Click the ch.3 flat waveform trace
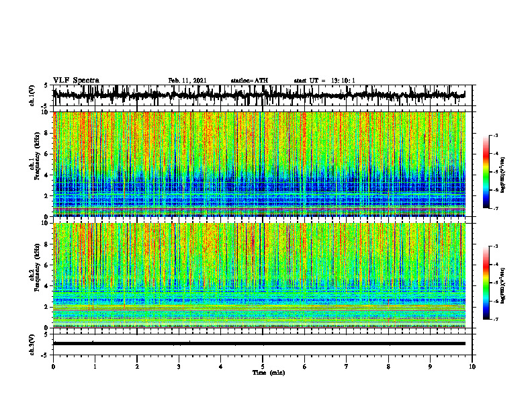The image size is (532, 411). tap(259, 344)
